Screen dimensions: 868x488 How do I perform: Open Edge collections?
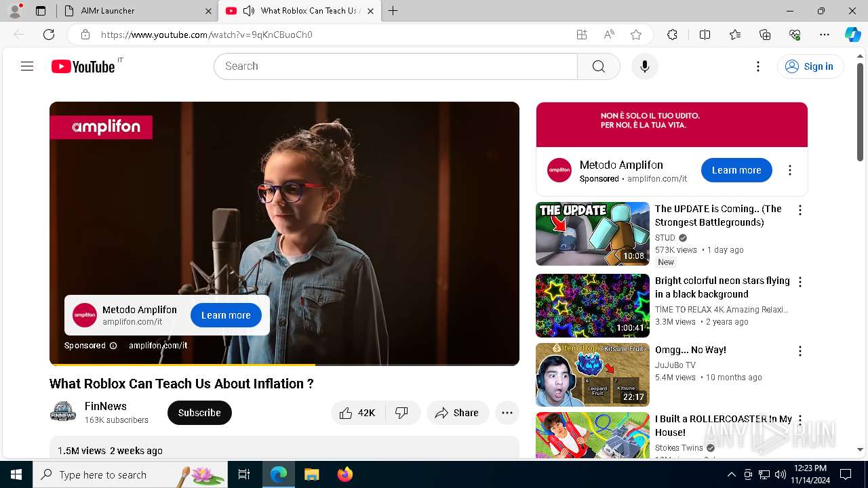point(765,35)
